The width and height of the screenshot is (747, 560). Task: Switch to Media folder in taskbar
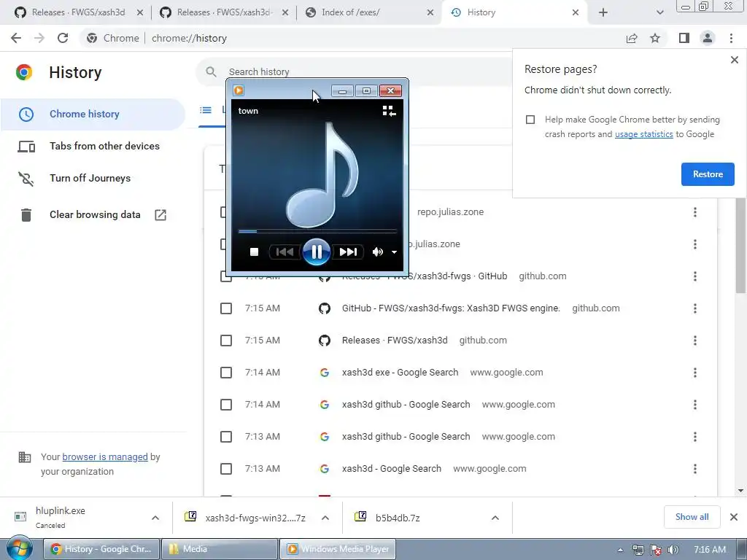219,549
